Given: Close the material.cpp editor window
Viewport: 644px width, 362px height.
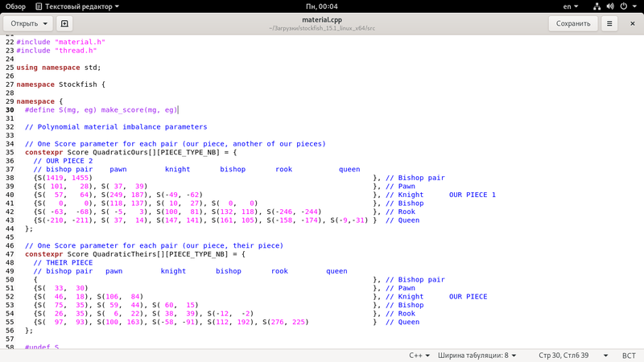Looking at the screenshot, I should click(633, 23).
